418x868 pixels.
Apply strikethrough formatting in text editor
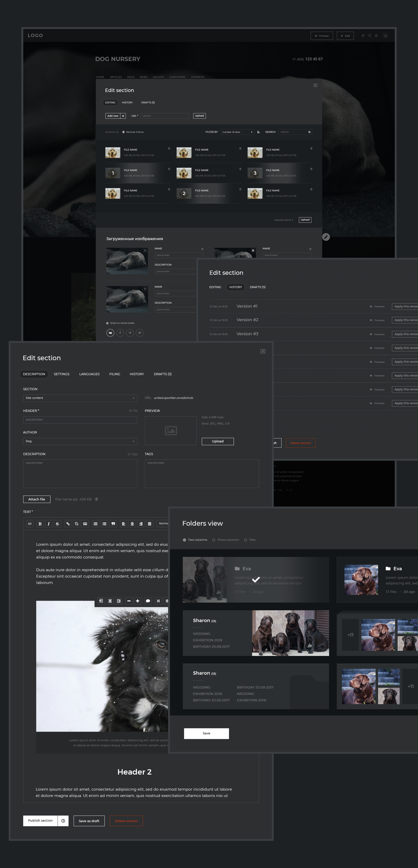pyautogui.click(x=57, y=524)
